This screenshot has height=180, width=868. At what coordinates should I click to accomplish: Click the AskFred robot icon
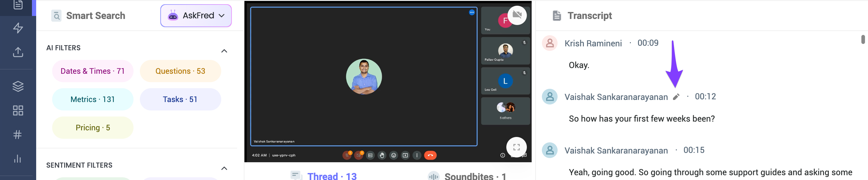[x=173, y=15]
